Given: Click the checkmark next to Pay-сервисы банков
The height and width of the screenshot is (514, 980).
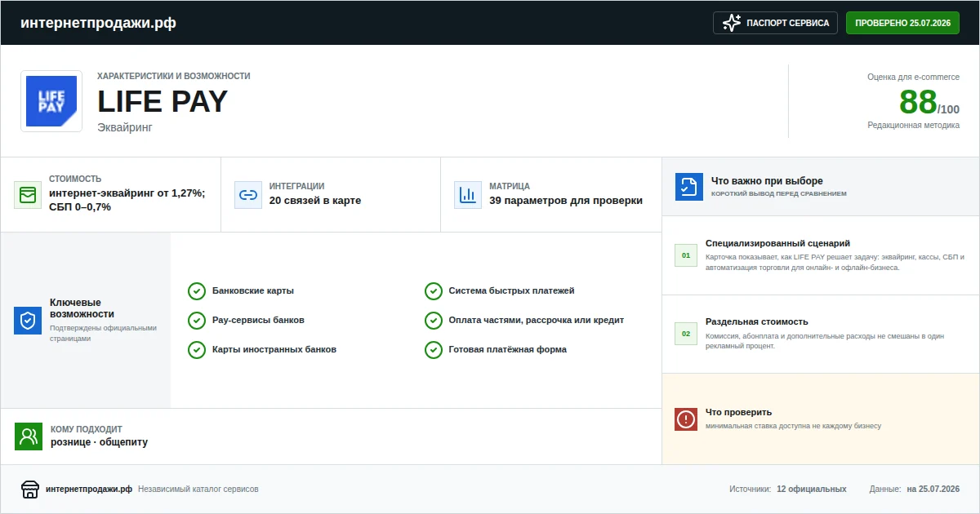Looking at the screenshot, I should click(196, 321).
